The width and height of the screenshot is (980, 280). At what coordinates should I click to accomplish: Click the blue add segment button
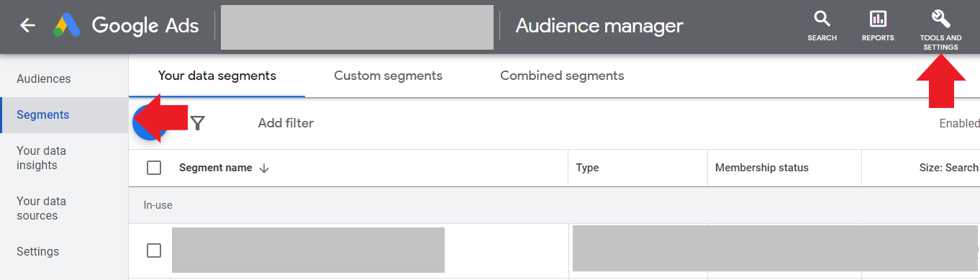point(149,123)
